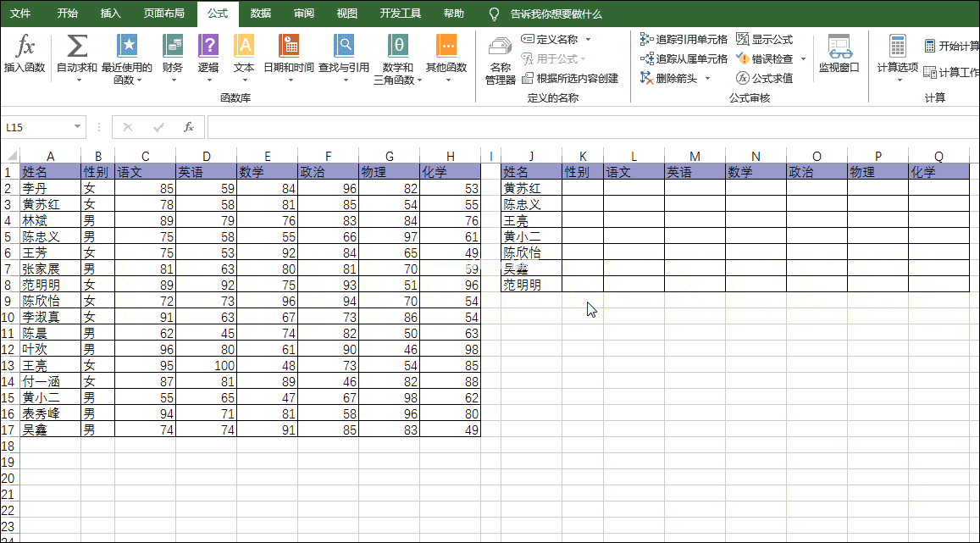Expand the Name Box dropdown arrow
This screenshot has height=543, width=980.
(78, 127)
